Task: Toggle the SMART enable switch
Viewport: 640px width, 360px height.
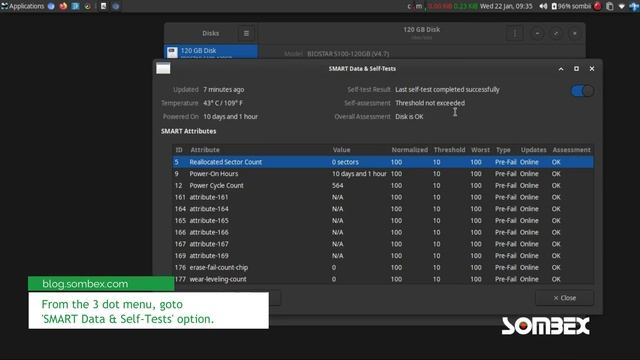Action: [x=582, y=91]
